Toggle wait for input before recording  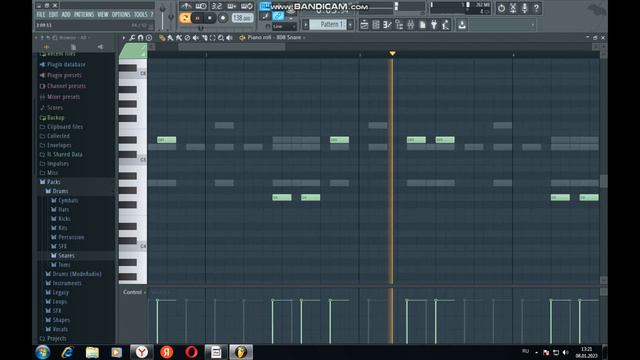201,6
